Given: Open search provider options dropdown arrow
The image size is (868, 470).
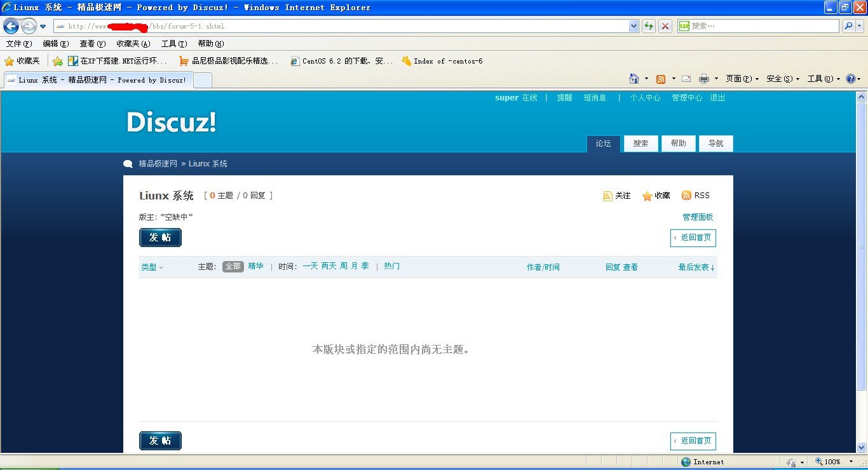Looking at the screenshot, I should (x=860, y=26).
